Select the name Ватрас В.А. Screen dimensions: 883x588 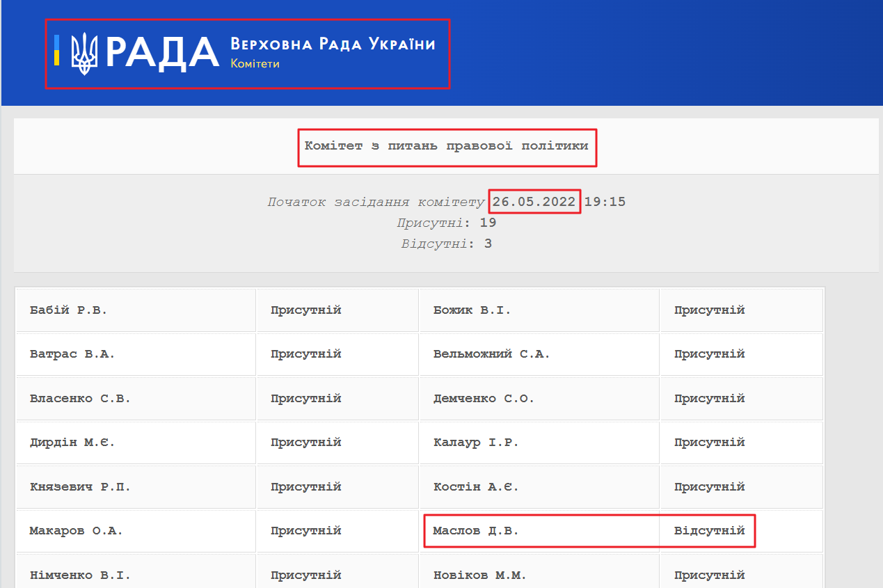tap(72, 353)
